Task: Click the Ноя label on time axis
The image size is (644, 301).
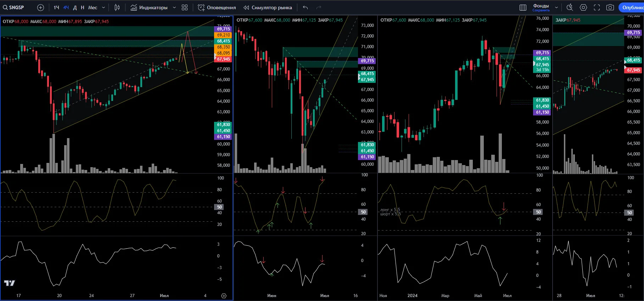Action: click(x=383, y=296)
